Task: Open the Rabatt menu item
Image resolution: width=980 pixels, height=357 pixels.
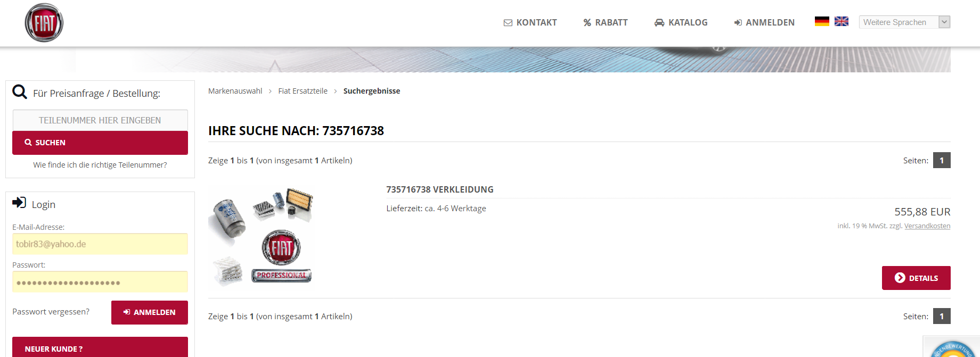Action: (x=606, y=22)
